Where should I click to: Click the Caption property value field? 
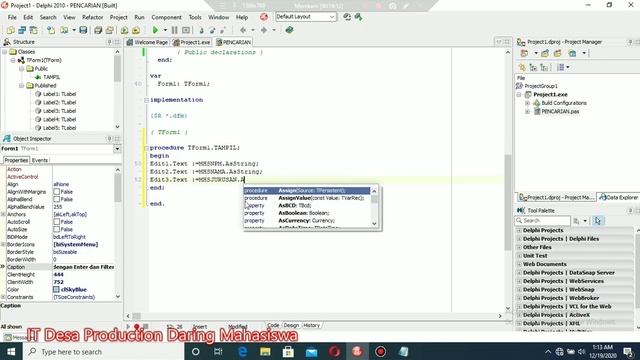click(x=84, y=267)
